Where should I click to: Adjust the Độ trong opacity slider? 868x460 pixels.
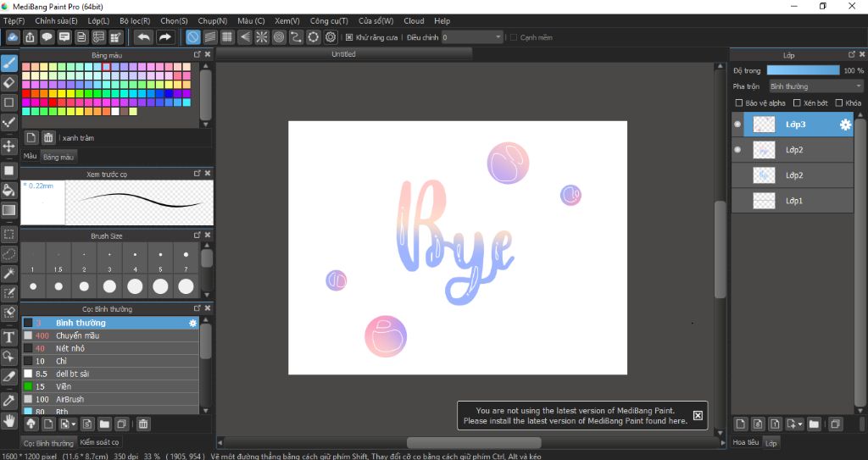coord(804,70)
